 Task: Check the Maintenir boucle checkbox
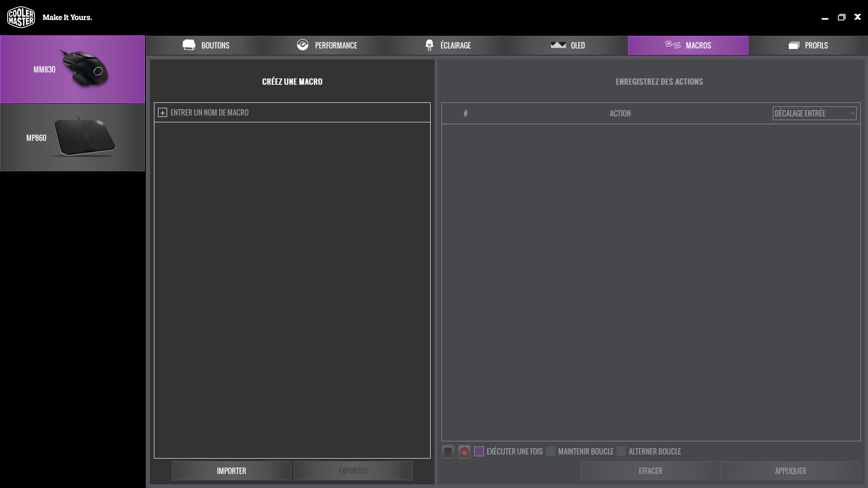click(551, 451)
